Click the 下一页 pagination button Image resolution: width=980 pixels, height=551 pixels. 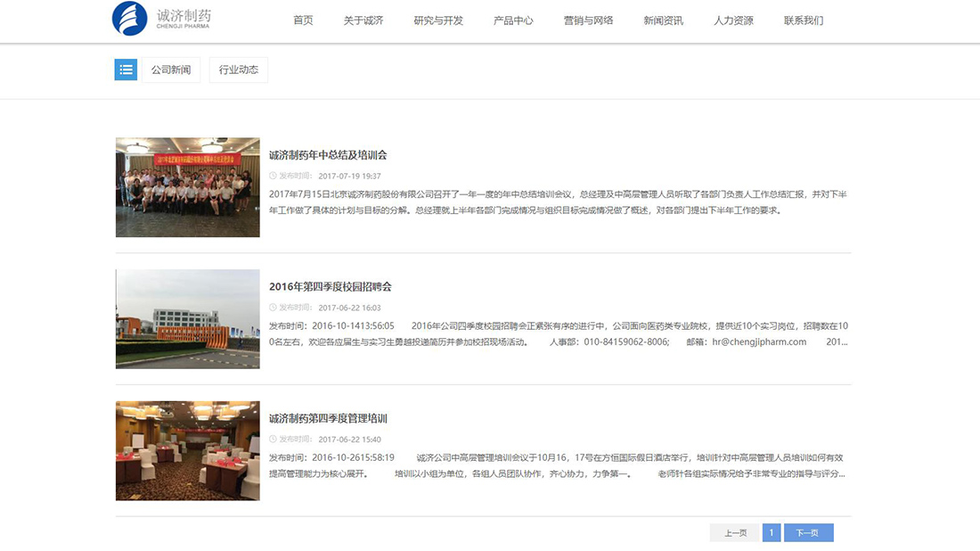[808, 531]
